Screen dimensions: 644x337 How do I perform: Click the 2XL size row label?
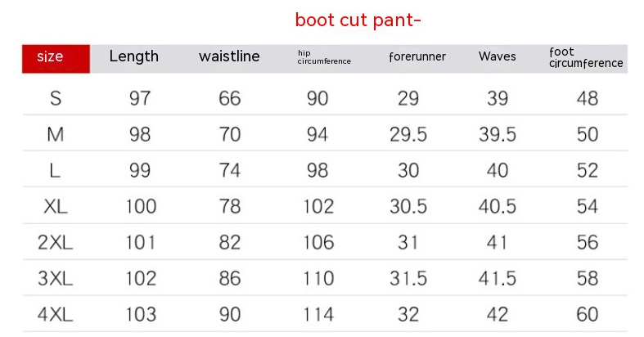click(x=56, y=242)
